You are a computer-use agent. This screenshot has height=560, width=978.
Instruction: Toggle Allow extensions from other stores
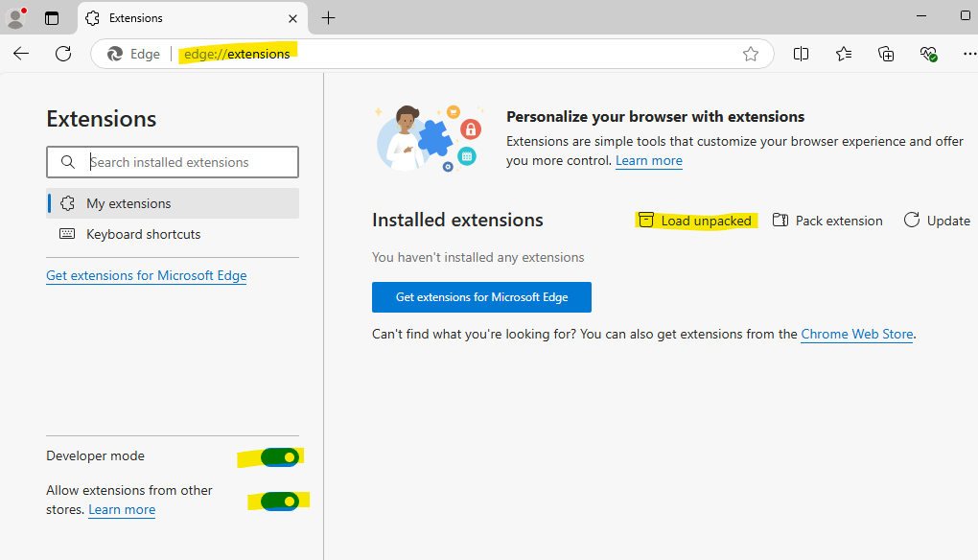(279, 502)
